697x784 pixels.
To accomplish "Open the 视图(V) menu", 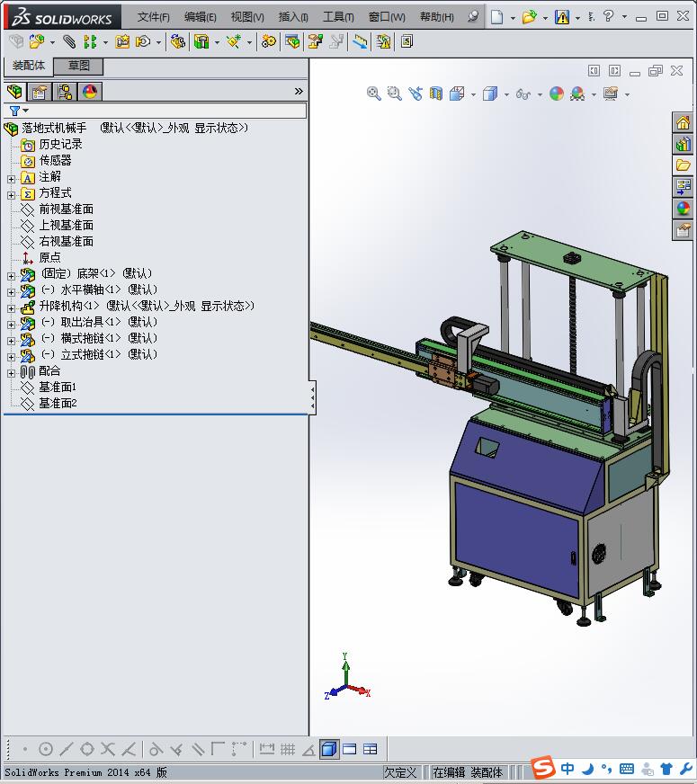I will coord(247,17).
